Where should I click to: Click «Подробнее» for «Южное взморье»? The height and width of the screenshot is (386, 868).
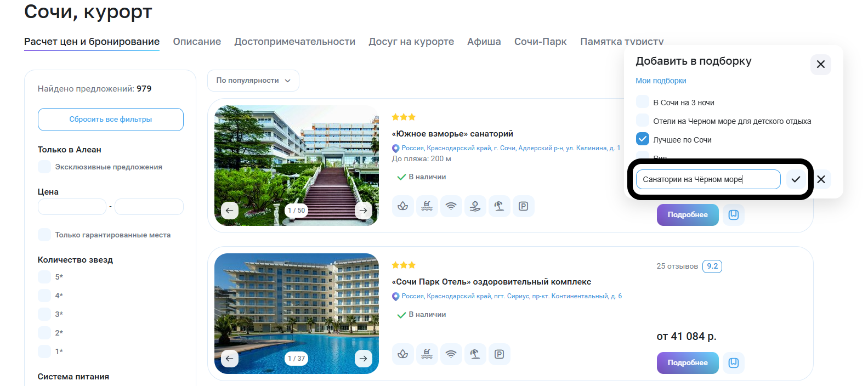688,215
